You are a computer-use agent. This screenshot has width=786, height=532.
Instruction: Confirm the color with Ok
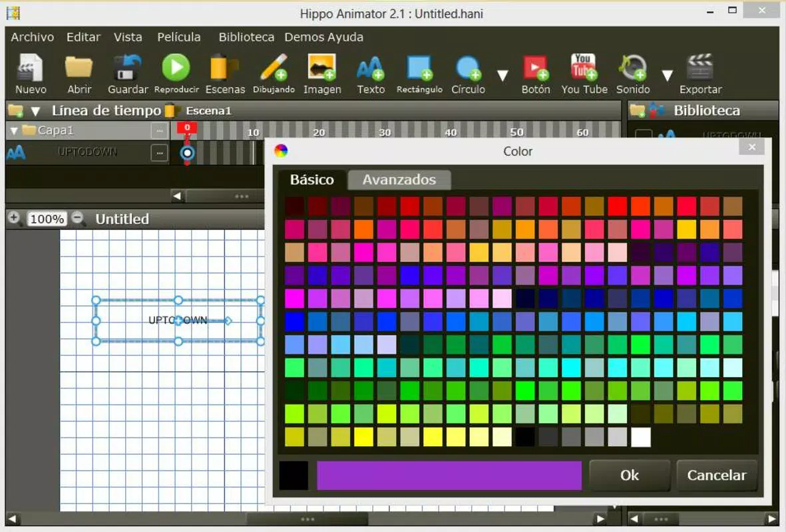pos(629,475)
